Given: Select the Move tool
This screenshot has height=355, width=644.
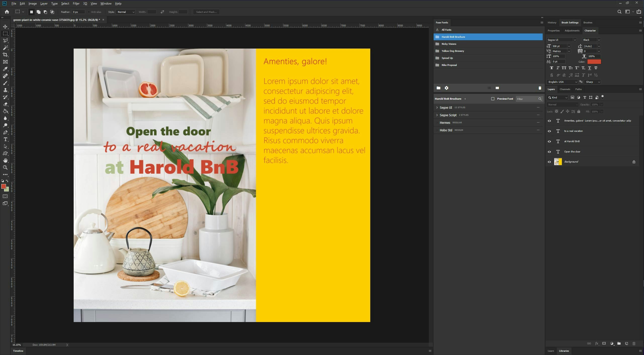Looking at the screenshot, I should pyautogui.click(x=5, y=26).
